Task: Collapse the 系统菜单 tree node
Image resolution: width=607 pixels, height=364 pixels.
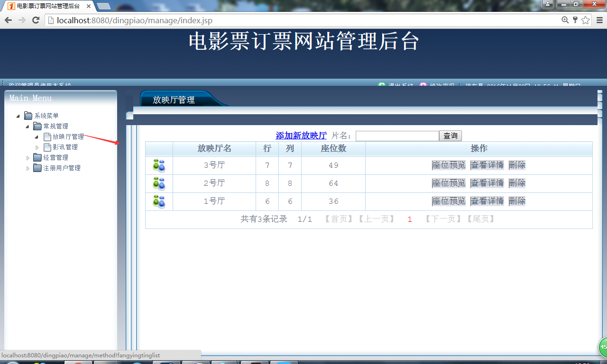Action: pyautogui.click(x=18, y=116)
